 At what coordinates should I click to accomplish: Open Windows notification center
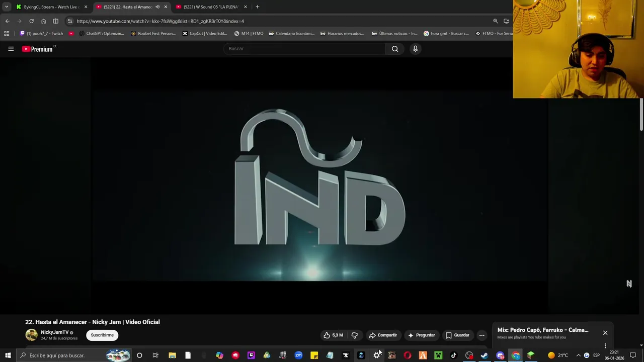pyautogui.click(x=633, y=355)
